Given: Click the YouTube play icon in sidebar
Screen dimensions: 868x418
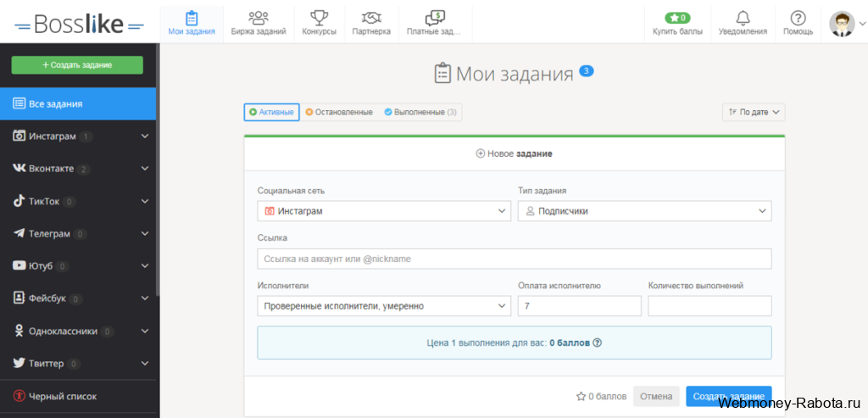Looking at the screenshot, I should pos(19,265).
